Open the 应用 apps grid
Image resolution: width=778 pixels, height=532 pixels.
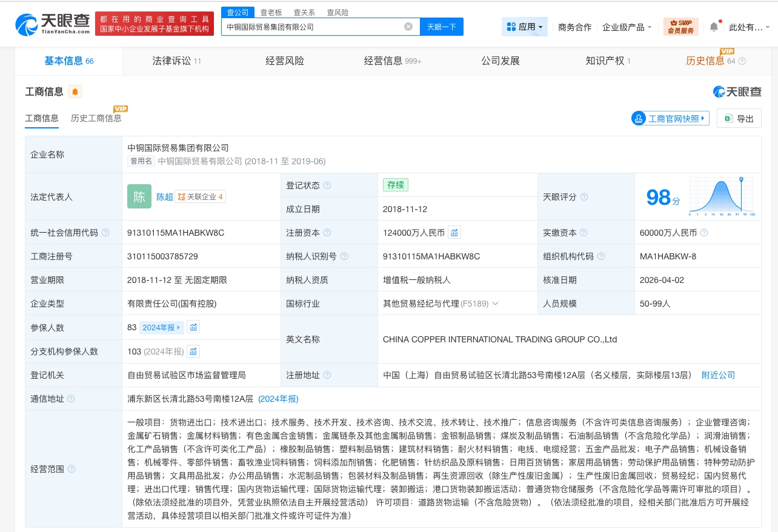(x=524, y=27)
